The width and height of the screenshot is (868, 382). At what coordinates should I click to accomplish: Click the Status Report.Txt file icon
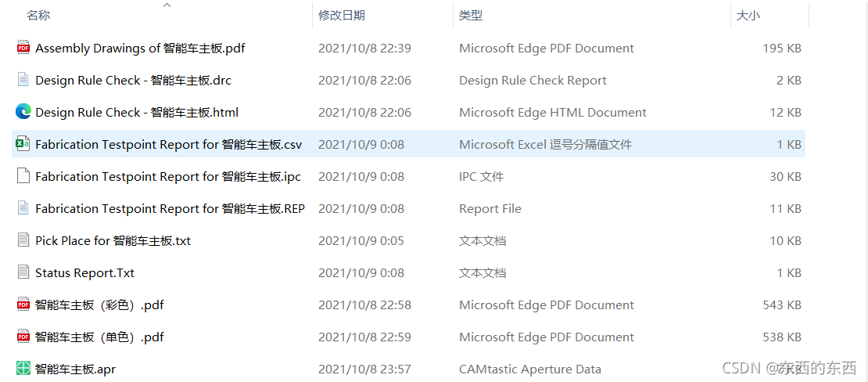(23, 272)
